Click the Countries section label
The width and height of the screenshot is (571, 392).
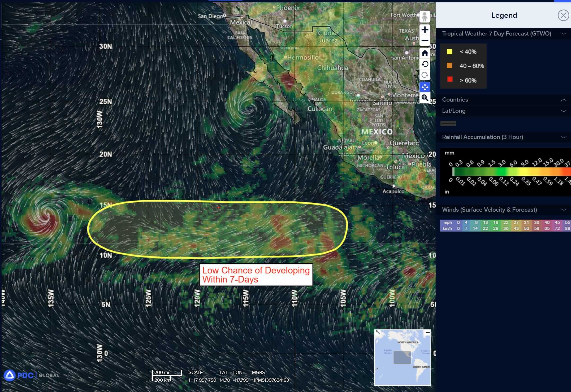click(455, 100)
